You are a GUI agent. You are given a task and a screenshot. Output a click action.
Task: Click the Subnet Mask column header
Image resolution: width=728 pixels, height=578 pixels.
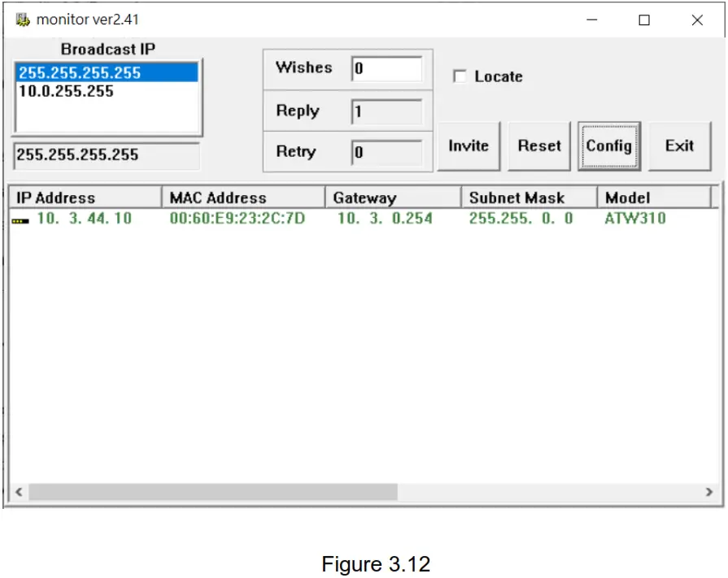[x=530, y=198]
